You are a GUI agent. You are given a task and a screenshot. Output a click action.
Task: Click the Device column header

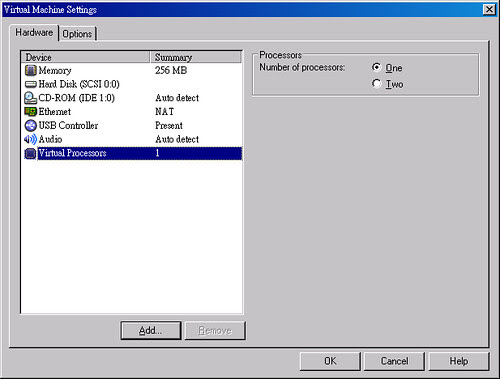pos(85,57)
